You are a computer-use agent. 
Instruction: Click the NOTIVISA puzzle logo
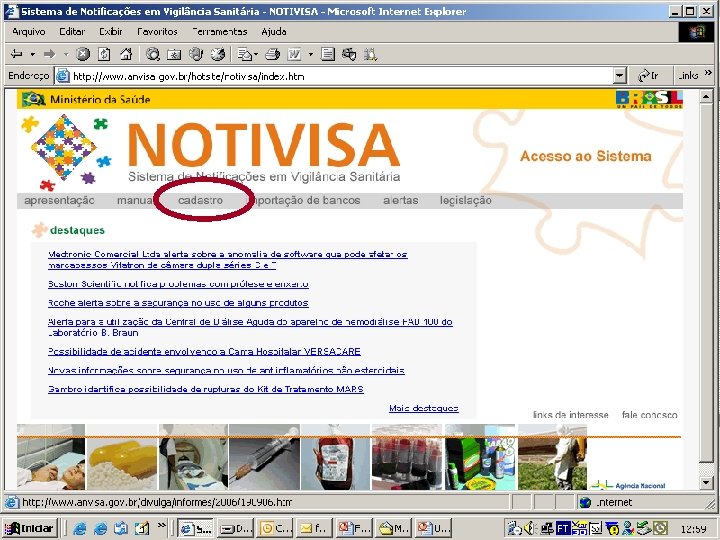(x=65, y=152)
